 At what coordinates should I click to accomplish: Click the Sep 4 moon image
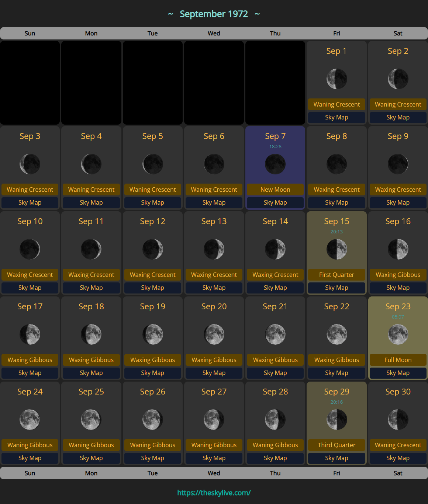(91, 164)
